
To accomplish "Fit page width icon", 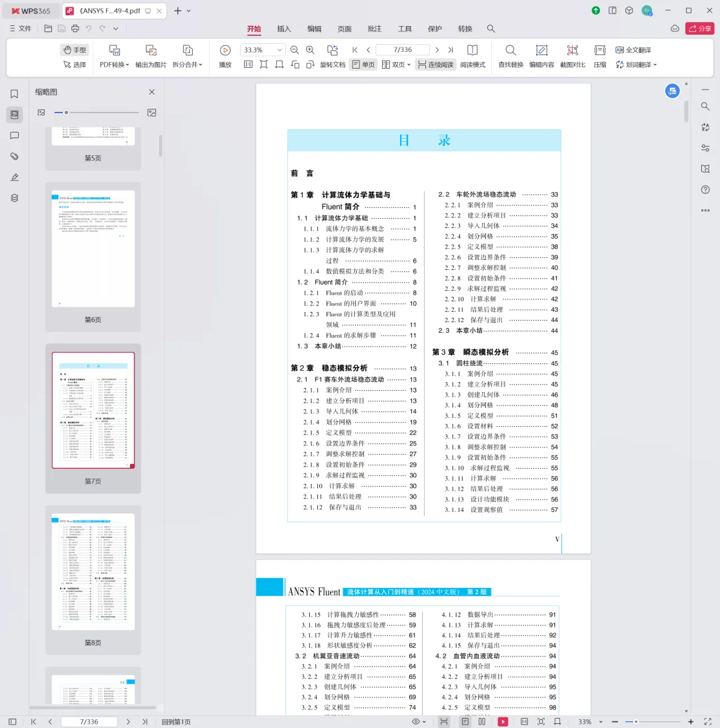I will (x=279, y=65).
